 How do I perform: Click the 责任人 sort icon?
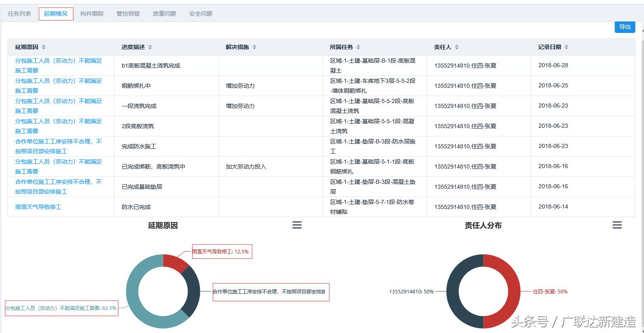pyautogui.click(x=457, y=47)
